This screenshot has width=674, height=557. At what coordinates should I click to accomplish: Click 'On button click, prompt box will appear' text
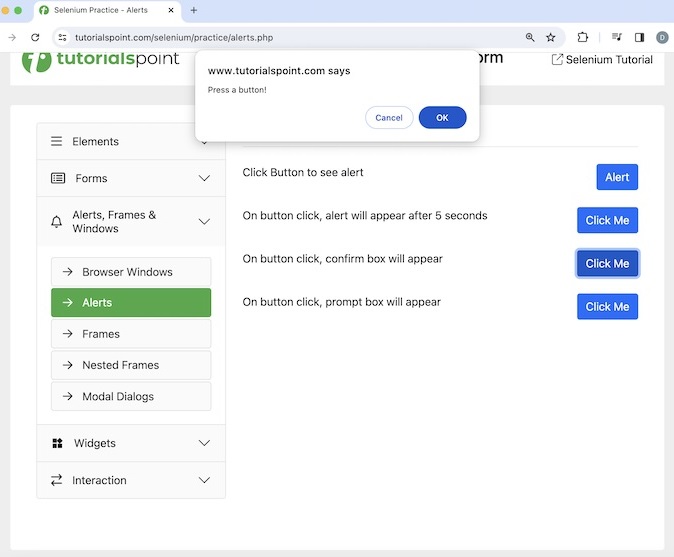click(341, 302)
